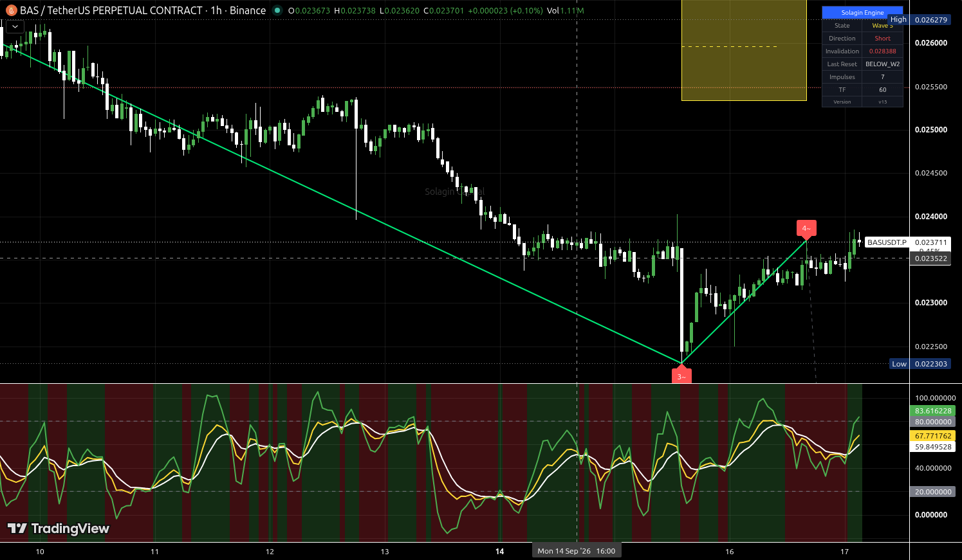
Task: Click the Version value v15
Action: coord(882,102)
